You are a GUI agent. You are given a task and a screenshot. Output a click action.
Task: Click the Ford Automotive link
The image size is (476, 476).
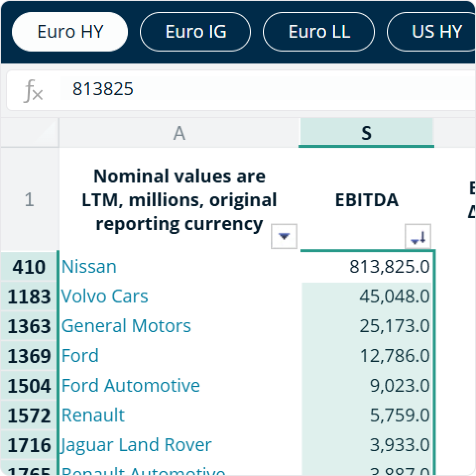(130, 386)
